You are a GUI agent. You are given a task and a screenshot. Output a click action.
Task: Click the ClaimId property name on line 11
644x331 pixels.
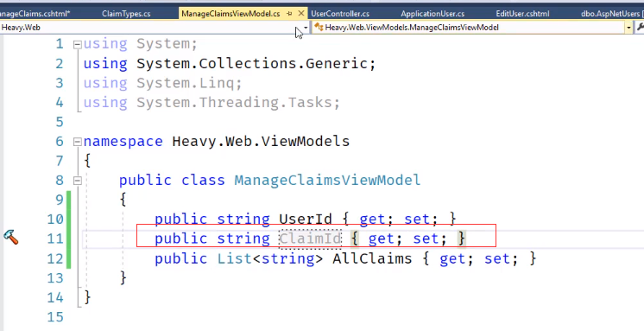[310, 239]
